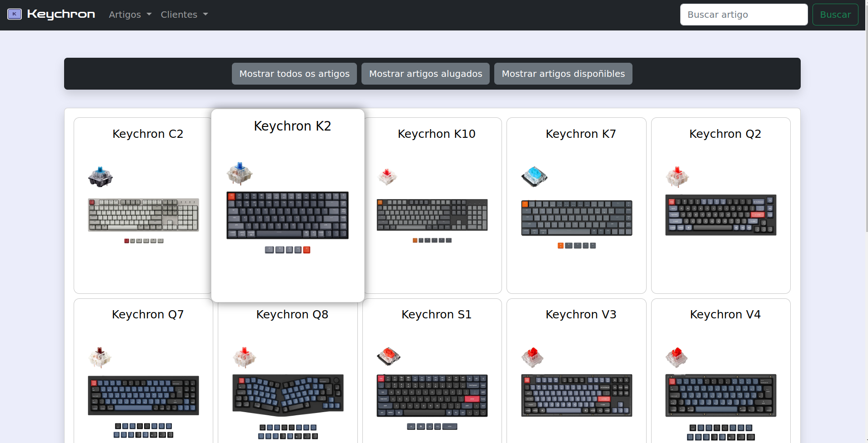Click the 'Buscar artigo' search field
868x443 pixels.
[743, 14]
